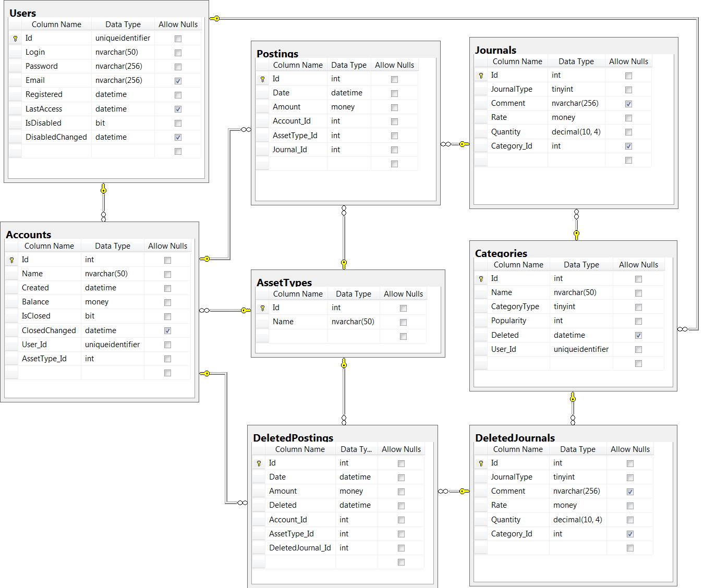Click primary key icon of Accounts Id row
The image size is (704, 588).
pos(11,260)
